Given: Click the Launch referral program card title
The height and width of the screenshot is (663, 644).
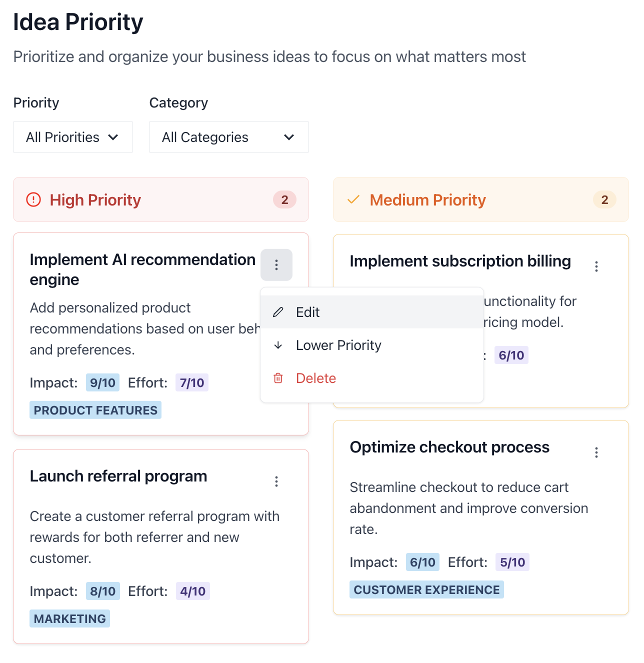Looking at the screenshot, I should click(x=118, y=476).
